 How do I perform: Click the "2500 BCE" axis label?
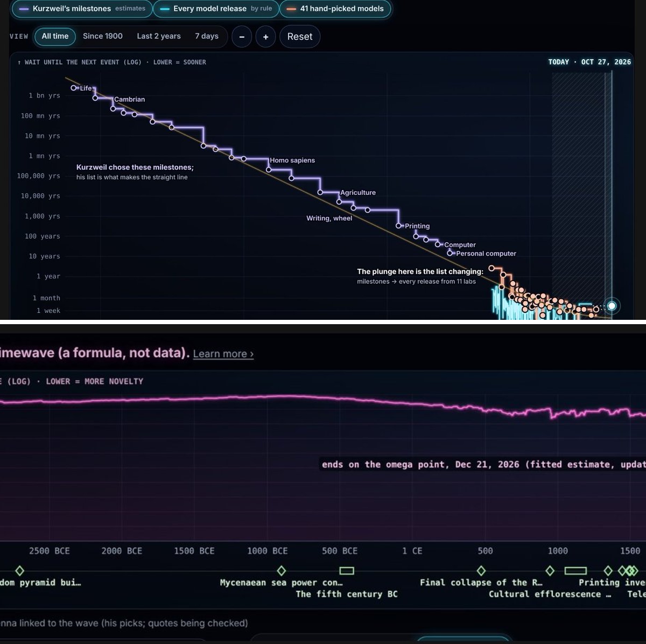coord(50,551)
